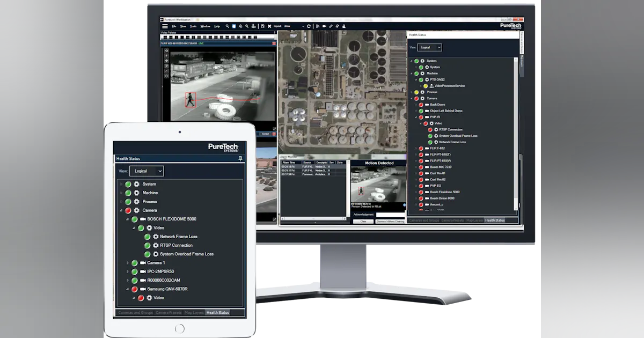Viewport: 644px width, 338px height.
Task: Switch to Map Layers tab on tablet
Action: point(194,312)
